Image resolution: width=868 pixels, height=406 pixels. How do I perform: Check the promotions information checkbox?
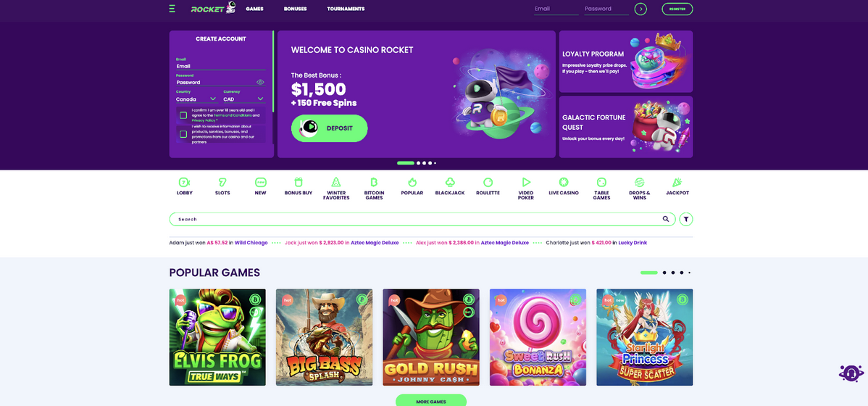pyautogui.click(x=183, y=134)
